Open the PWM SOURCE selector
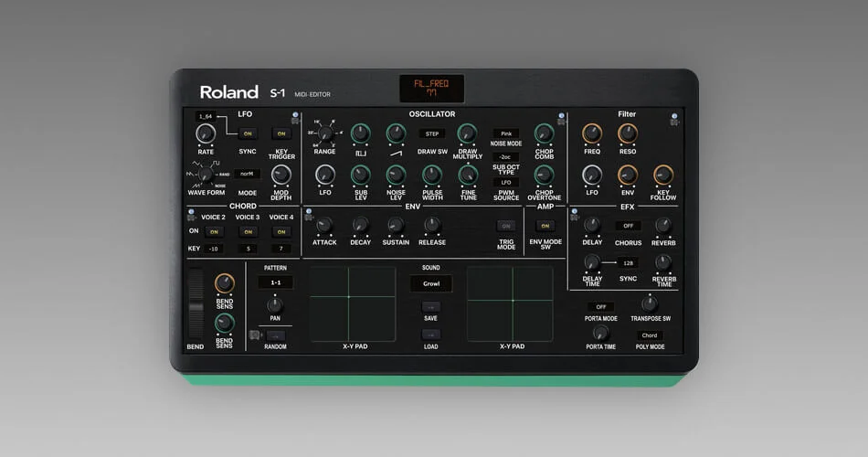868x457 pixels. click(x=506, y=182)
